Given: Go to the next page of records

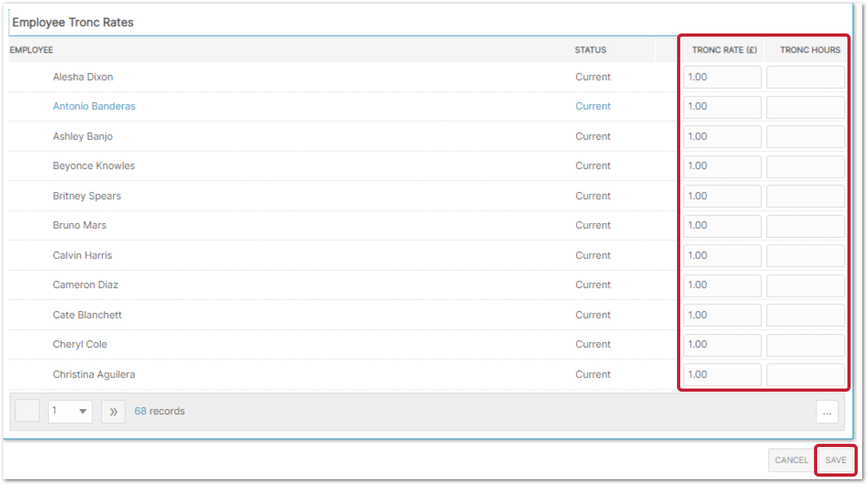Looking at the screenshot, I should coord(113,412).
